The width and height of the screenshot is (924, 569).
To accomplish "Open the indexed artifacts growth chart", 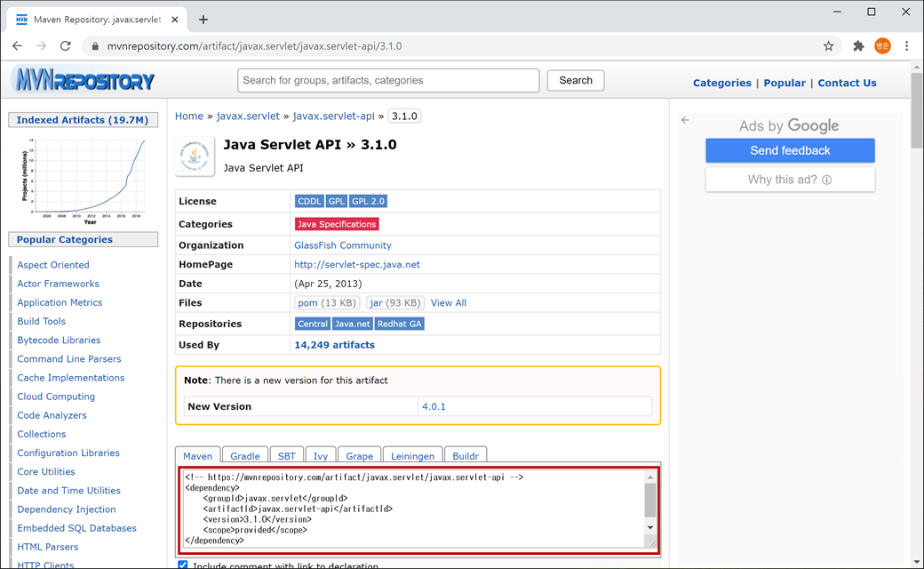I will (83, 180).
